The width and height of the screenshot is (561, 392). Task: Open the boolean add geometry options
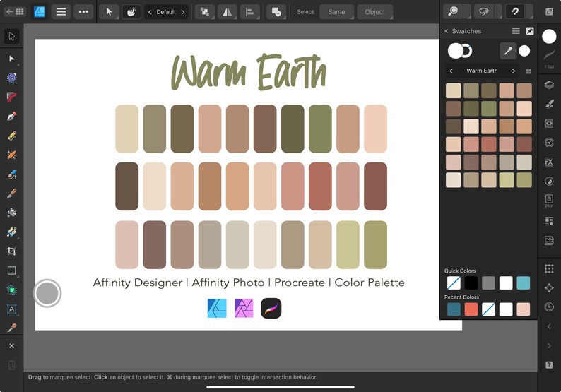point(276,12)
